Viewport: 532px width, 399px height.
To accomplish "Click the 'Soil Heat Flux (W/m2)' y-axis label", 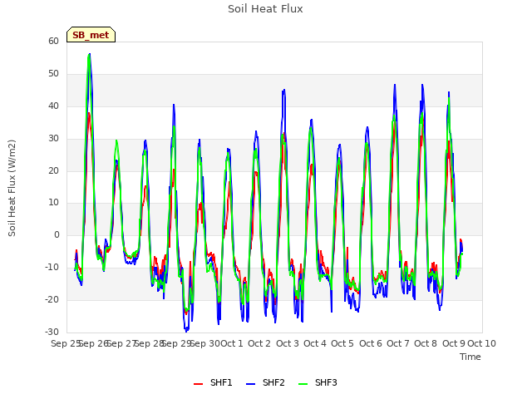I will pos(12,188).
